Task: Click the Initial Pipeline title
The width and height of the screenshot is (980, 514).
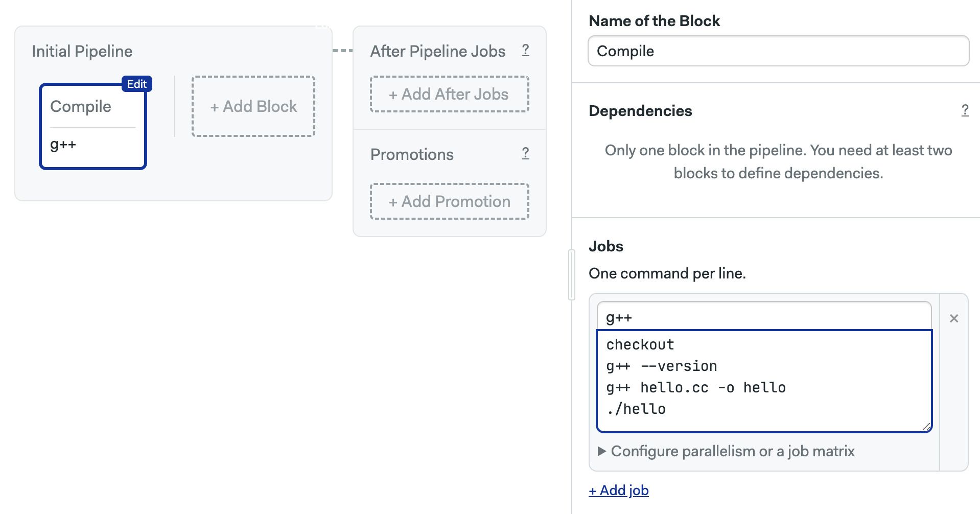Action: (82, 51)
